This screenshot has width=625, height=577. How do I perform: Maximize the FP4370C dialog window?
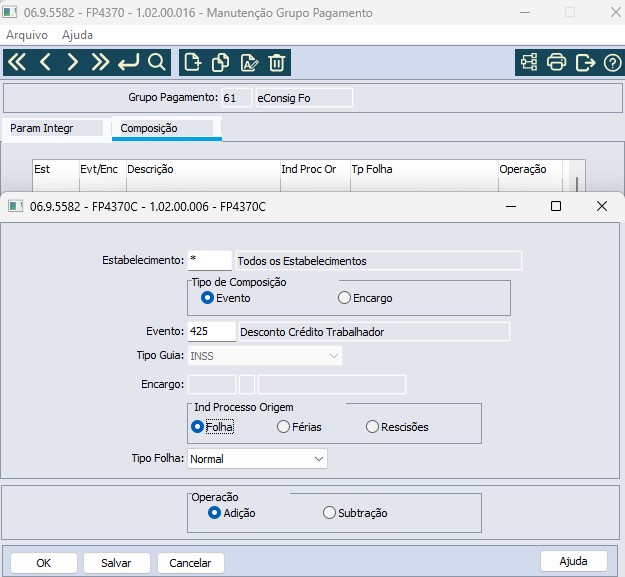coord(556,206)
